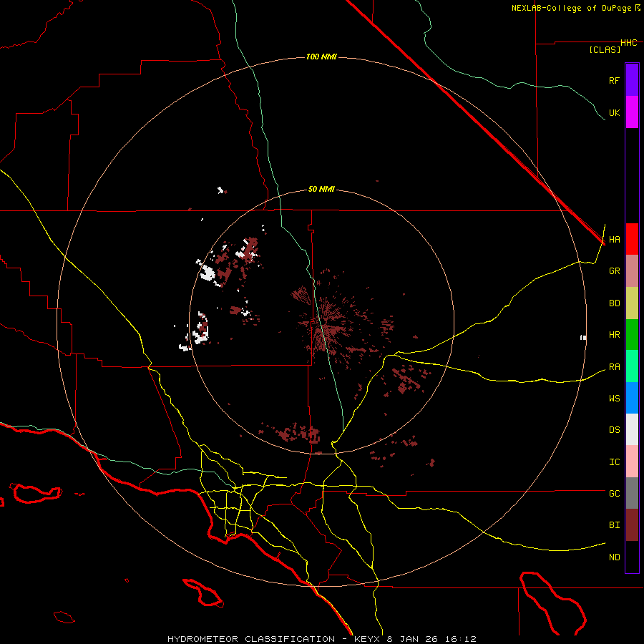Click the blue WS legend swatch

tap(632, 398)
